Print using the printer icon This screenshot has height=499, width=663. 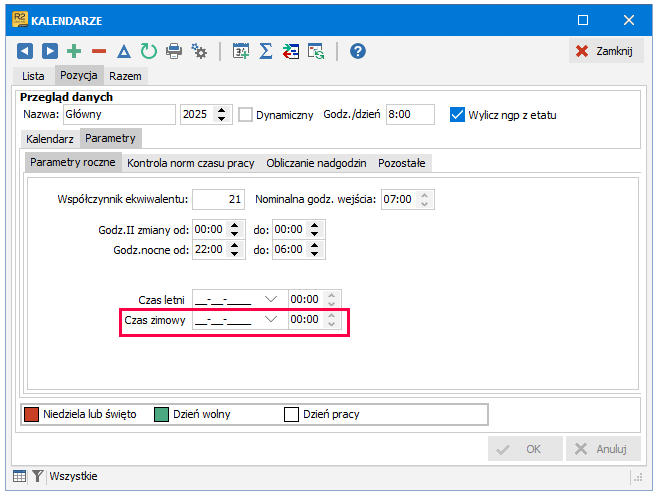click(x=174, y=51)
